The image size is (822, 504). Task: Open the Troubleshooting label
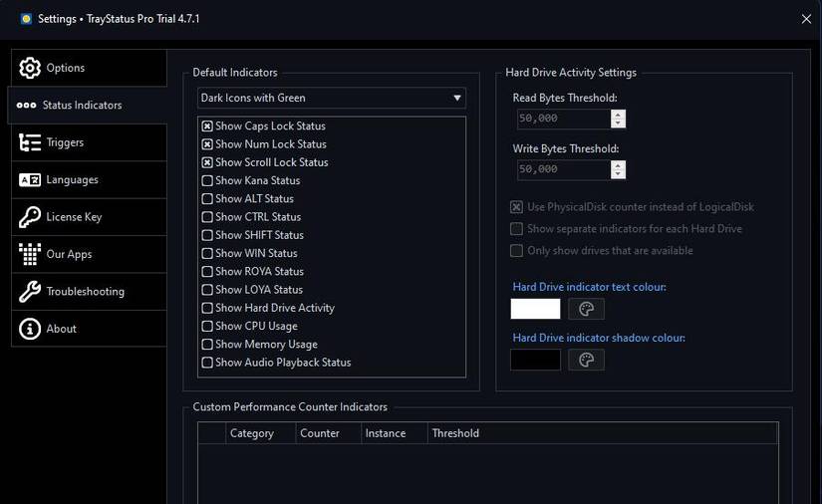pos(86,291)
